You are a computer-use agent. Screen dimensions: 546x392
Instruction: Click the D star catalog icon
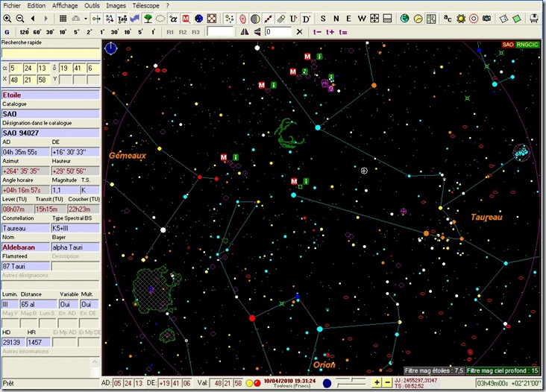pyautogui.click(x=306, y=19)
